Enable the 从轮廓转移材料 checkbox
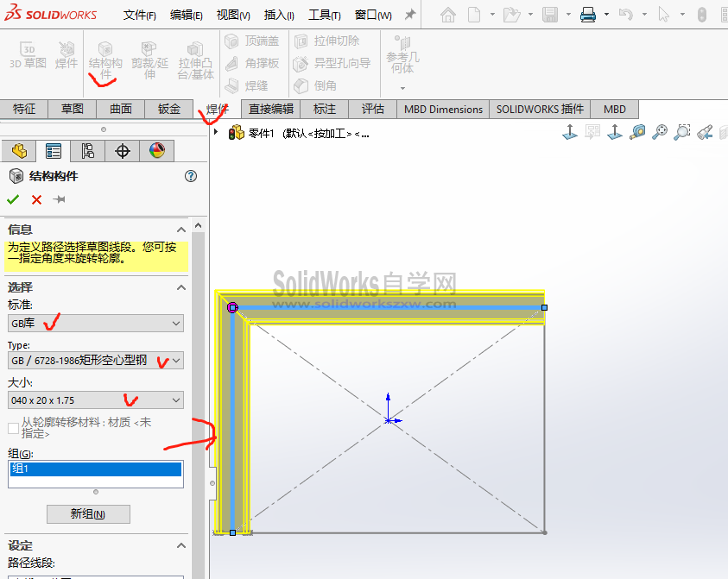This screenshot has height=579, width=728. click(x=13, y=428)
